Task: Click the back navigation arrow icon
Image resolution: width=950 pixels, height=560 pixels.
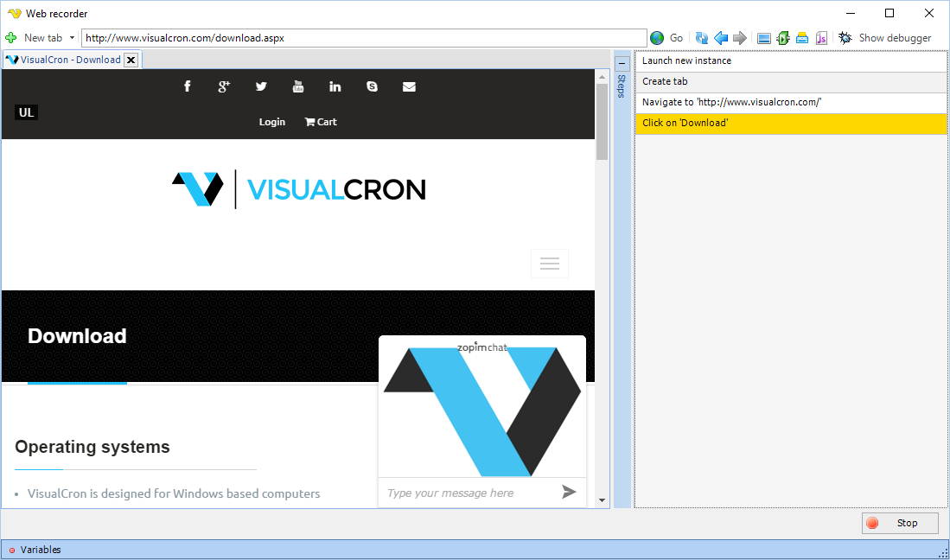Action: click(x=721, y=37)
